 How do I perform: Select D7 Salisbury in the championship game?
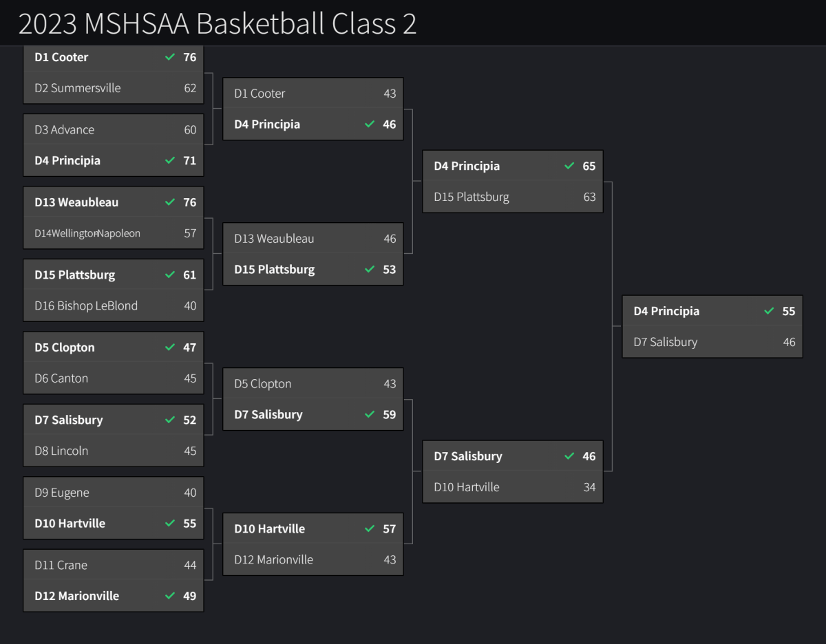point(666,342)
